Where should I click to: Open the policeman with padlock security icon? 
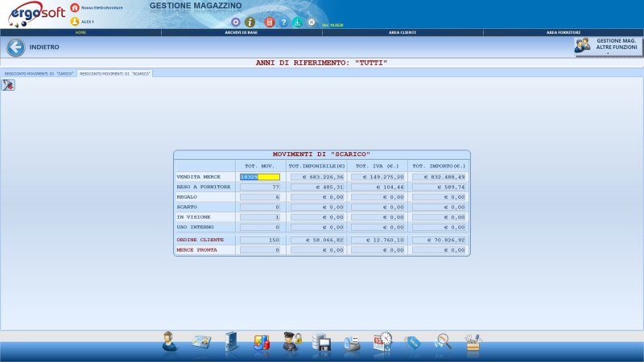292,341
